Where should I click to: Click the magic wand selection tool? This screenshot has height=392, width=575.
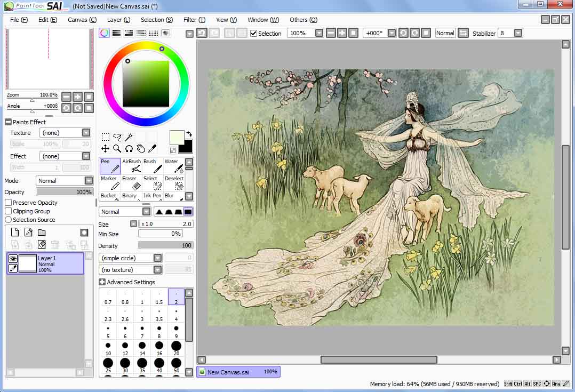point(129,138)
